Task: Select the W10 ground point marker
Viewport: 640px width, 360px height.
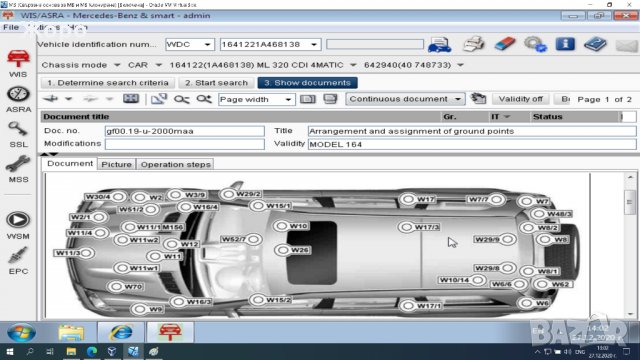Action: pyautogui.click(x=281, y=226)
